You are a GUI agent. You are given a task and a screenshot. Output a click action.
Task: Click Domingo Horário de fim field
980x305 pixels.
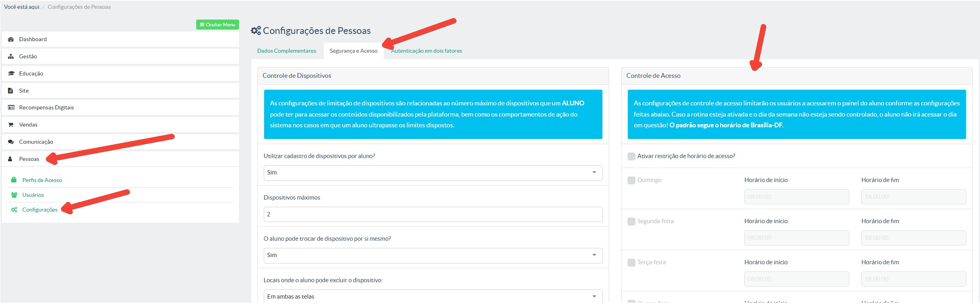click(914, 197)
